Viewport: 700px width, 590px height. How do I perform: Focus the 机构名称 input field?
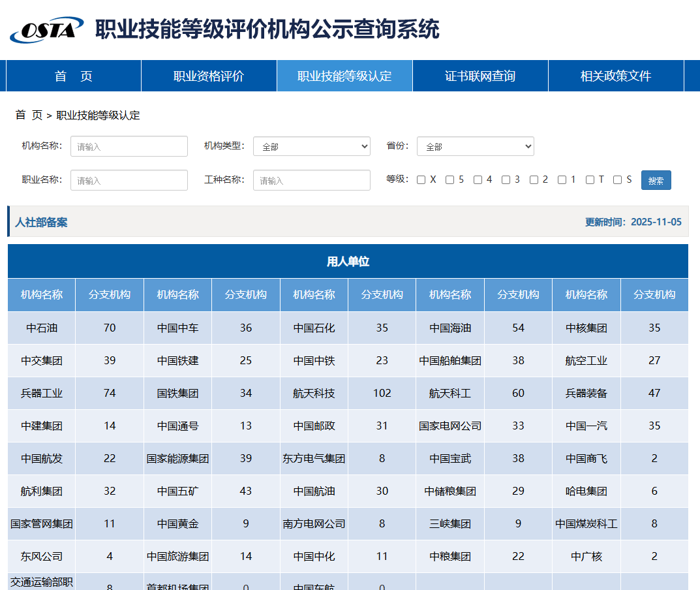coord(129,147)
